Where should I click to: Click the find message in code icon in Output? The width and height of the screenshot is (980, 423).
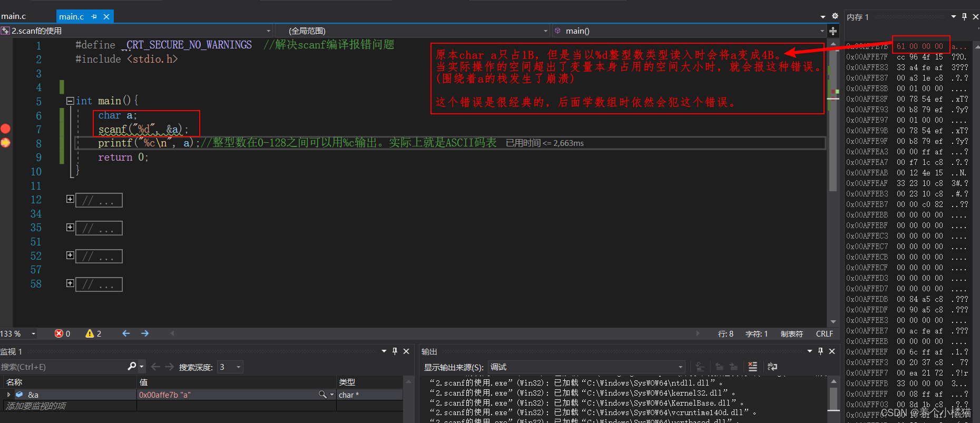coord(700,367)
